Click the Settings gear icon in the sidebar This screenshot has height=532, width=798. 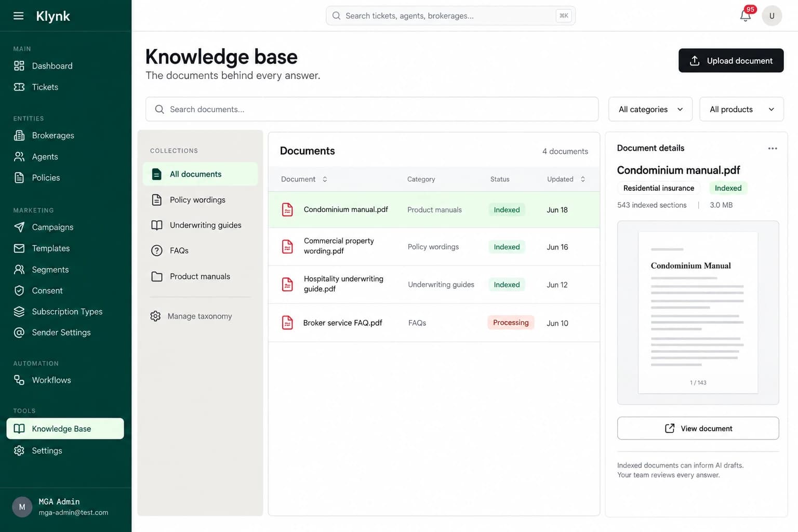(x=19, y=450)
